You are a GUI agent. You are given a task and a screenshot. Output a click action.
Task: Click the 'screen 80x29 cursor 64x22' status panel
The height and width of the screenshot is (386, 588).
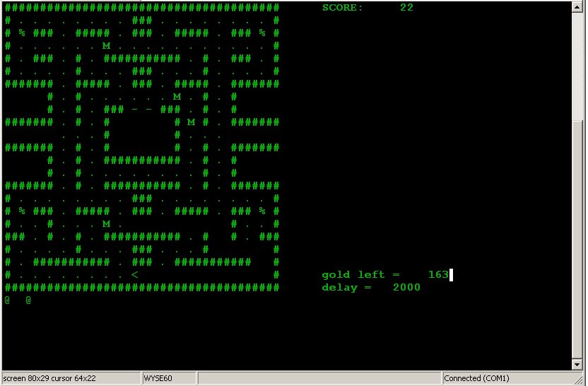pos(71,378)
